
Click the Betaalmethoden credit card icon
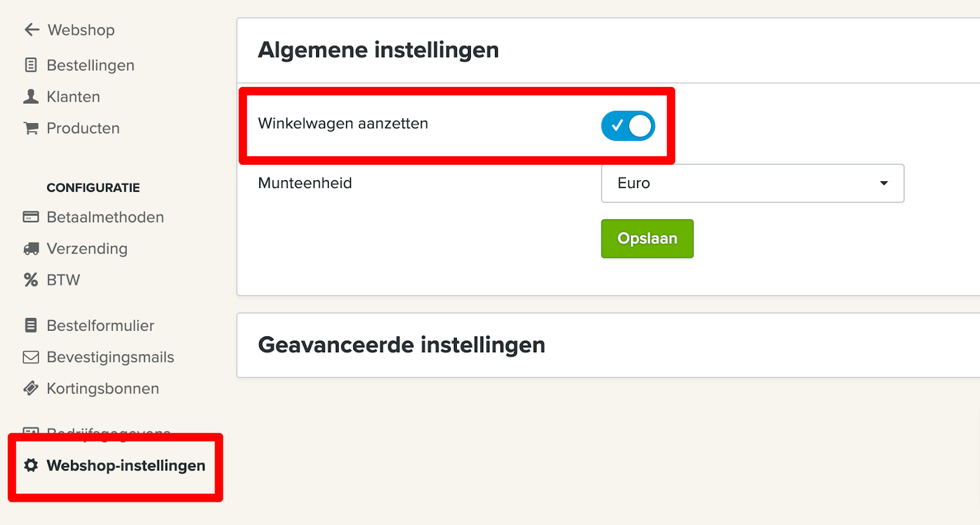click(x=31, y=217)
